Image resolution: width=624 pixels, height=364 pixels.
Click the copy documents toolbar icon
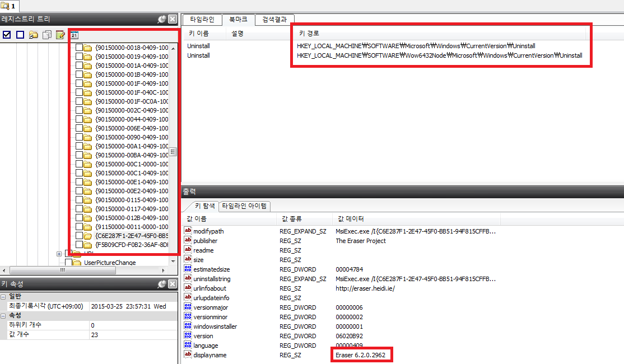coord(47,35)
